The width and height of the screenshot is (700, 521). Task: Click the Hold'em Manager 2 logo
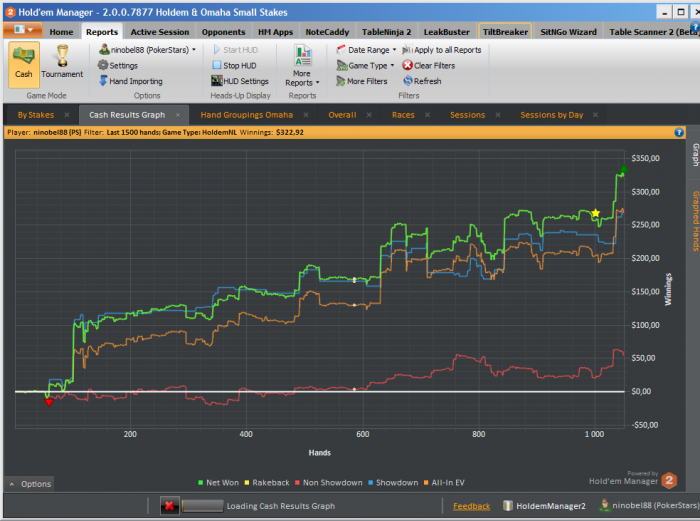tap(669, 480)
